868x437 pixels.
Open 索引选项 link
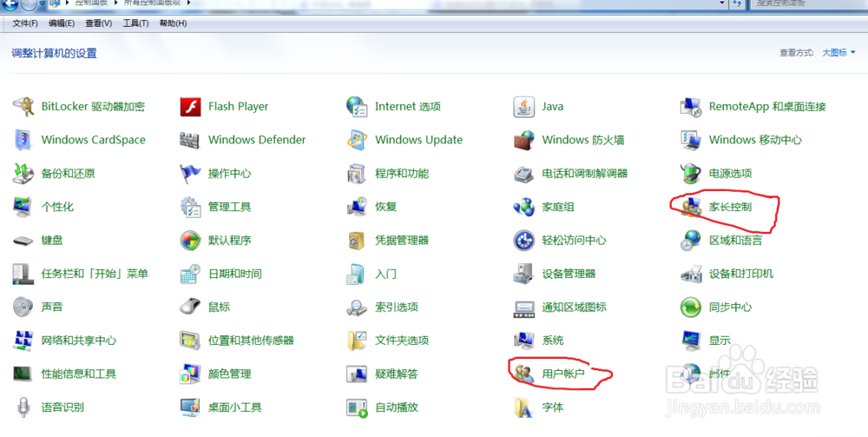point(397,307)
